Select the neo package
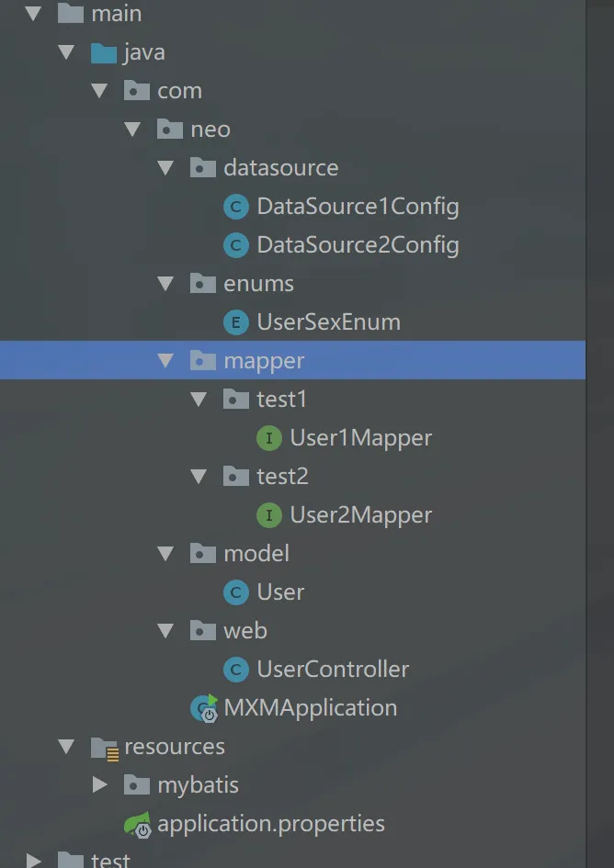Viewport: 614px width, 868px height. (x=210, y=130)
